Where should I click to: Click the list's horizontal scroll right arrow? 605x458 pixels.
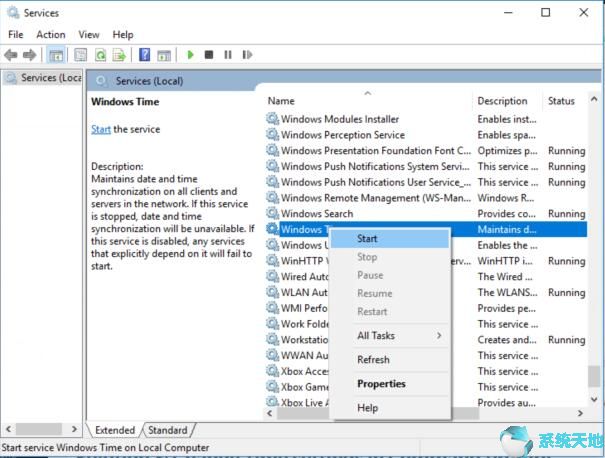coord(580,413)
